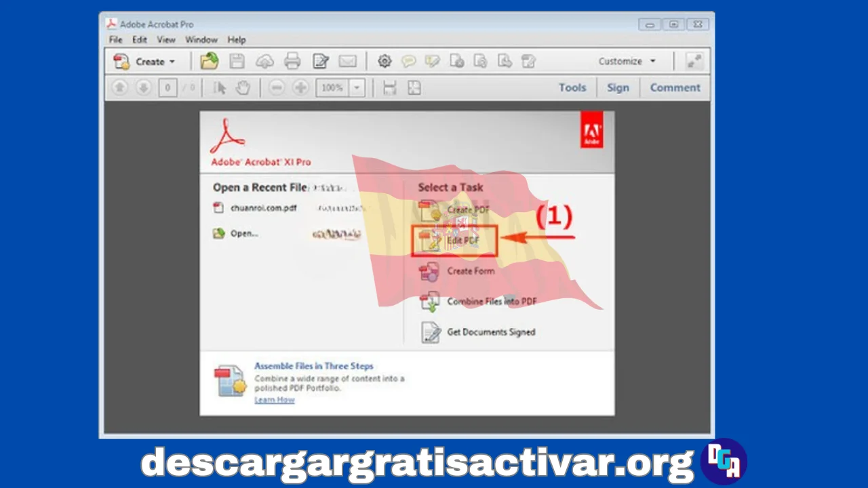Screen dimensions: 868x488
Task: Click the Zoom Out minus icon
Action: coord(276,88)
